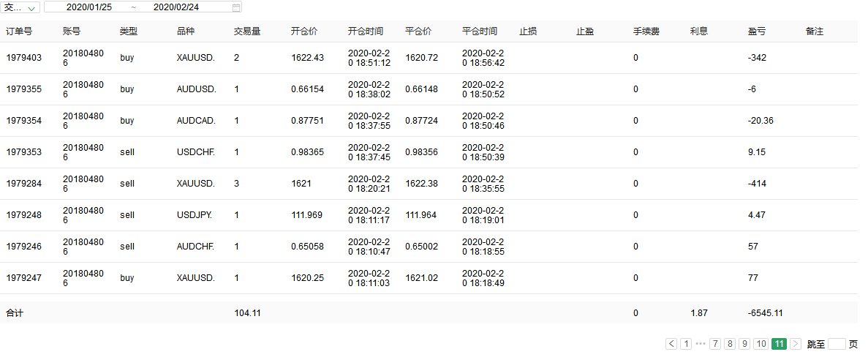
Task: Open page 9 of results
Action: (744, 344)
